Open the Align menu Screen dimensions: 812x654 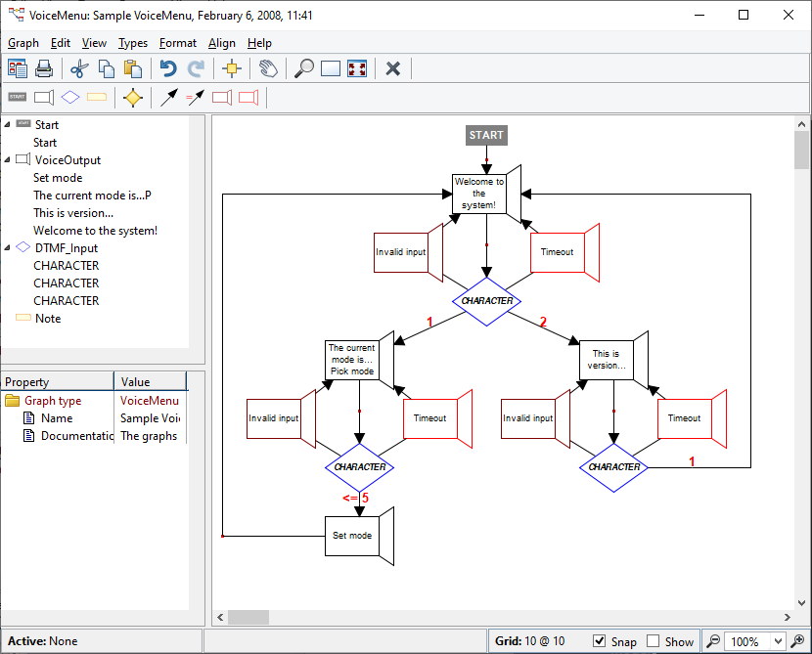pos(222,43)
